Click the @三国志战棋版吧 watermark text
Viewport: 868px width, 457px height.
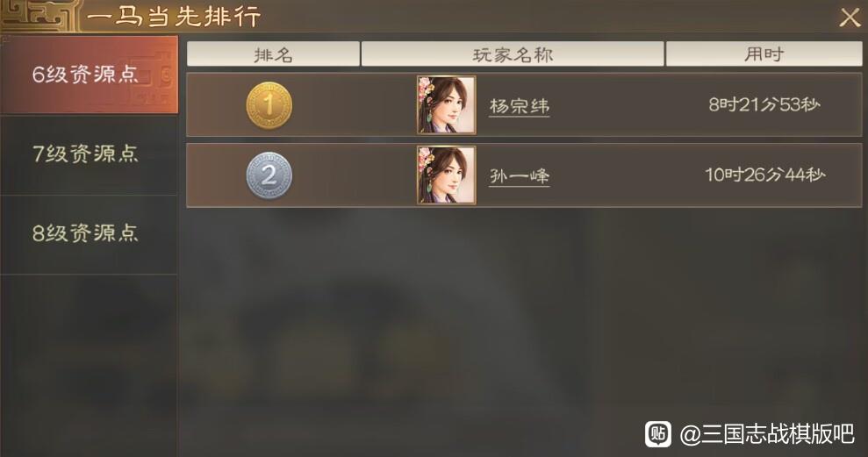click(x=767, y=434)
